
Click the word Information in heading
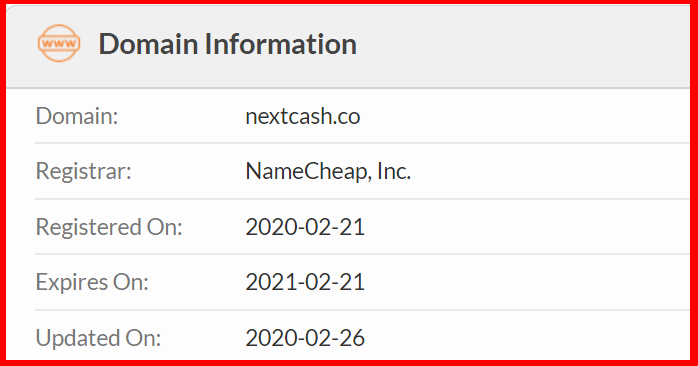click(280, 44)
